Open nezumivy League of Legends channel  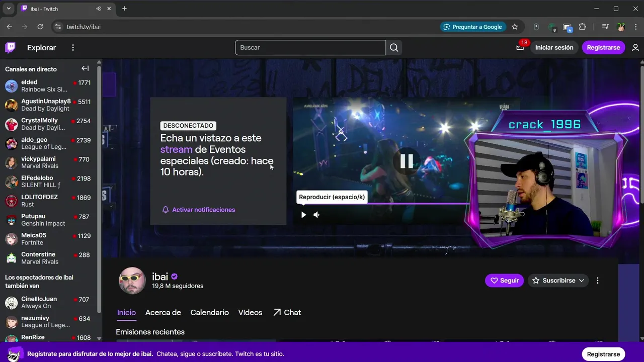click(x=49, y=322)
